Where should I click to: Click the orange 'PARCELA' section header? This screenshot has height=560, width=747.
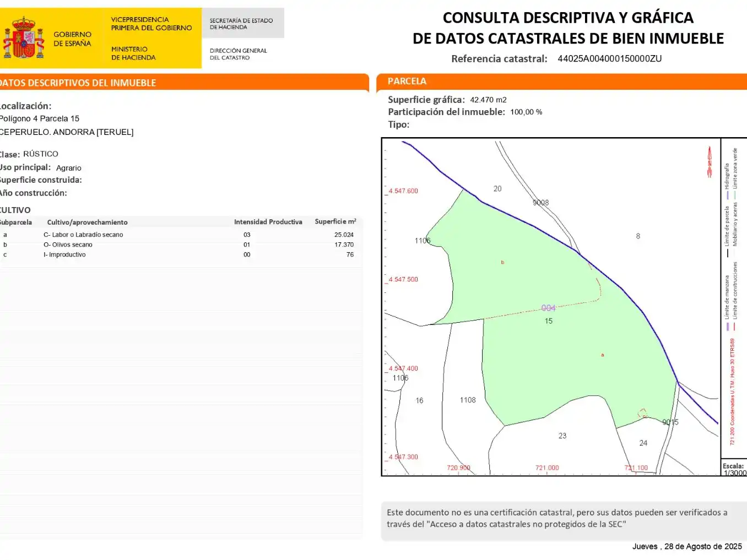click(x=407, y=81)
